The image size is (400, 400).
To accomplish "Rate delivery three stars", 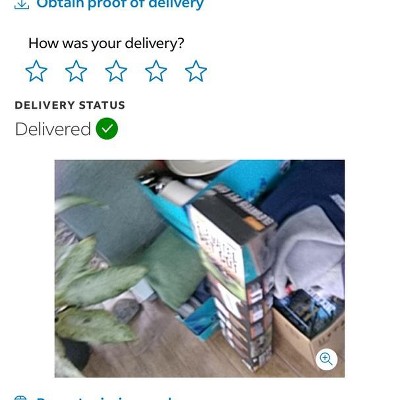I will click(116, 71).
